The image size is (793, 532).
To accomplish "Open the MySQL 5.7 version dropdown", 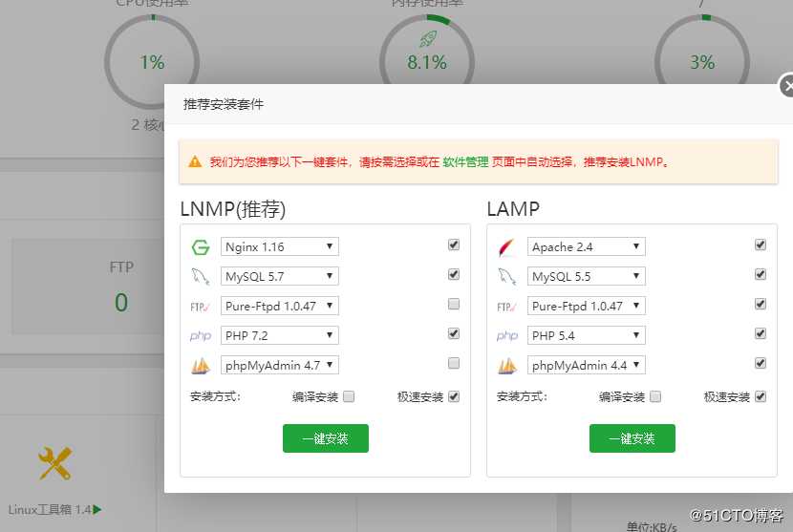I will pyautogui.click(x=280, y=276).
